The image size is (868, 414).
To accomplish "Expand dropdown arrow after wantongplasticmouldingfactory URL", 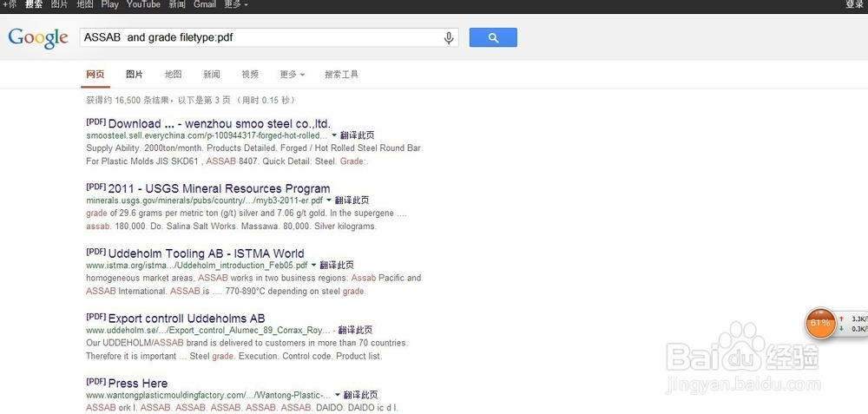I will pyautogui.click(x=338, y=395).
